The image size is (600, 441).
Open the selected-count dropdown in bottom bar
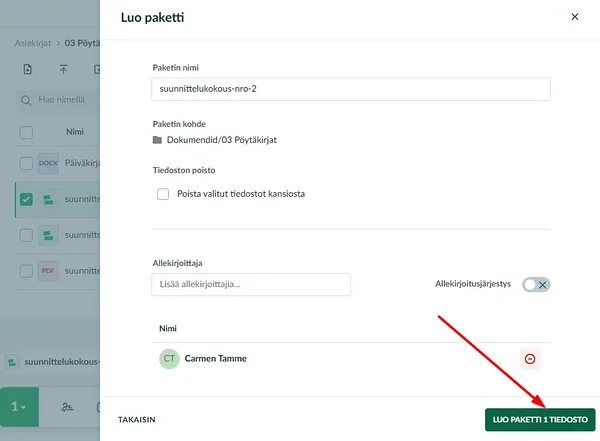(x=20, y=408)
